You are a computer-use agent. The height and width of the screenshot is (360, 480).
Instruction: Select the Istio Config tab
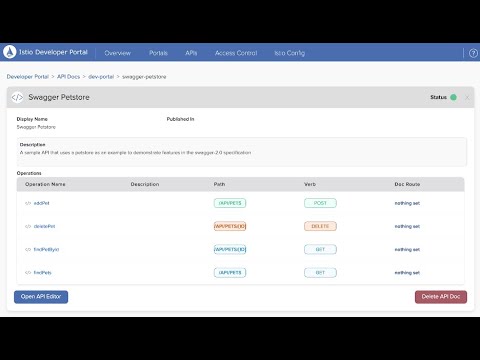tap(289, 53)
